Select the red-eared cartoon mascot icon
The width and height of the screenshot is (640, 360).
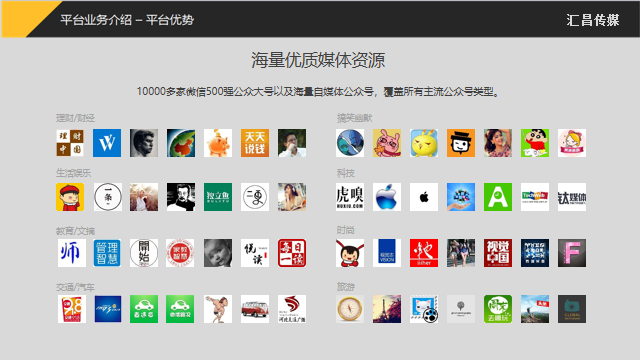[x=350, y=253]
